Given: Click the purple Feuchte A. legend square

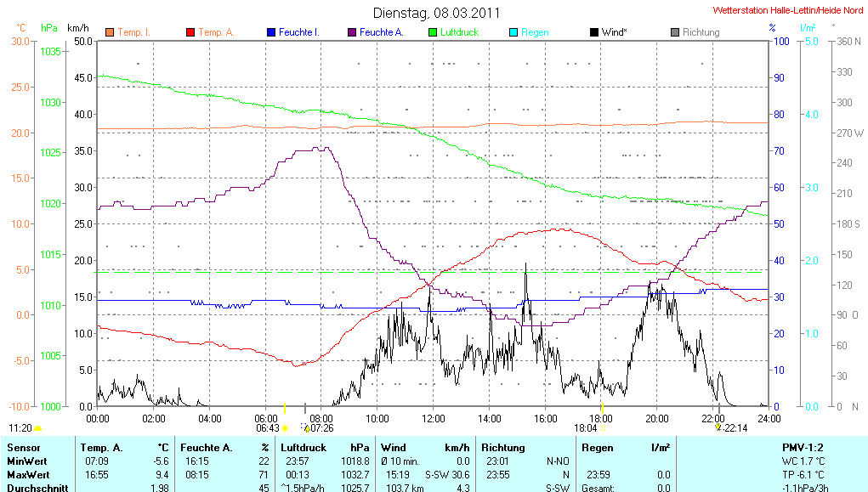Looking at the screenshot, I should pyautogui.click(x=351, y=32).
